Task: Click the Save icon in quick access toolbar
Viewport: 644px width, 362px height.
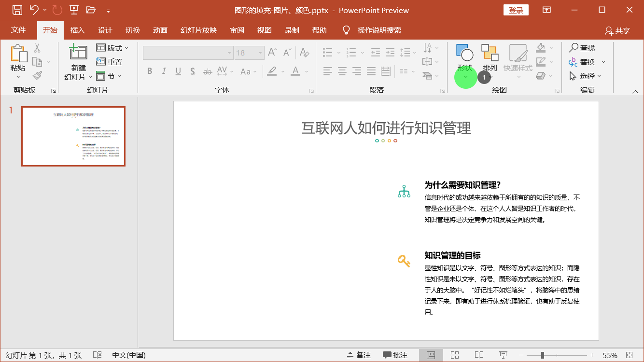Action: click(17, 10)
